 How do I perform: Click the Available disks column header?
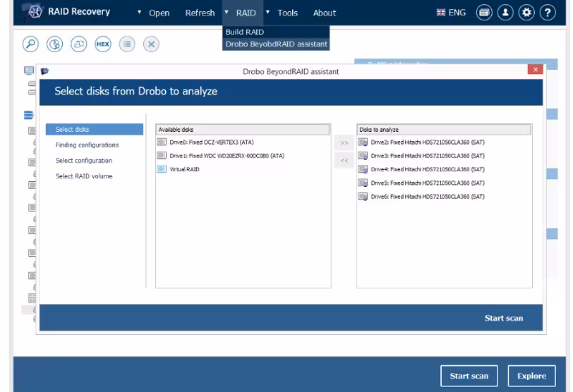tap(243, 130)
